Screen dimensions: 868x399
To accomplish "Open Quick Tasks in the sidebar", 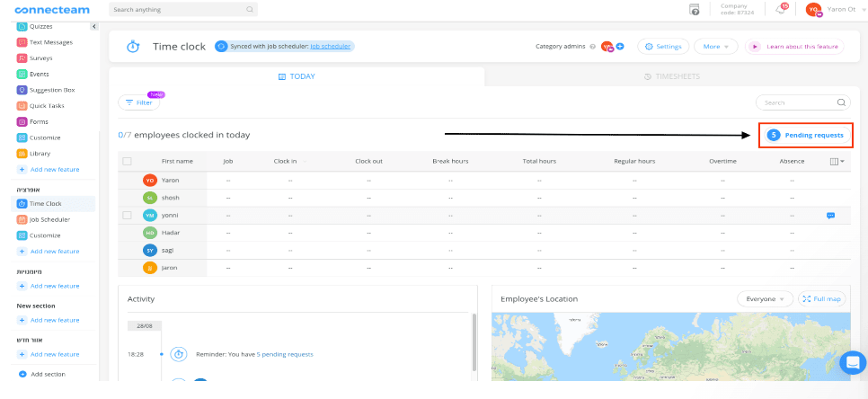I will tap(46, 106).
